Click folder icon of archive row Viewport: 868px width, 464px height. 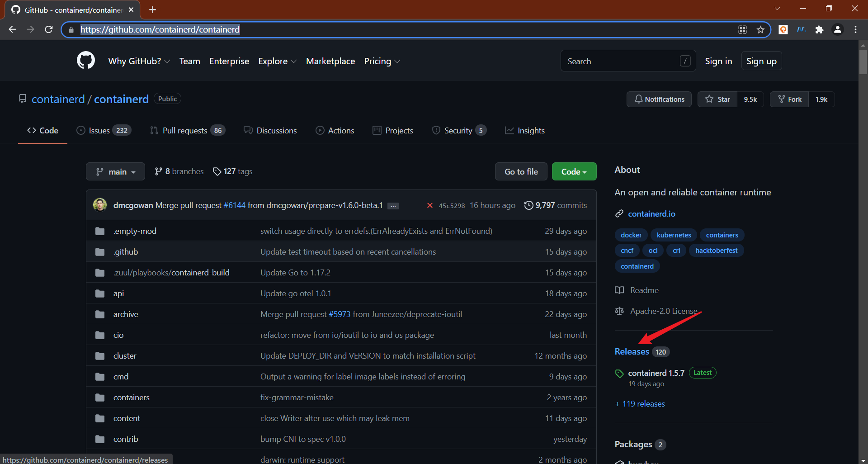click(100, 314)
